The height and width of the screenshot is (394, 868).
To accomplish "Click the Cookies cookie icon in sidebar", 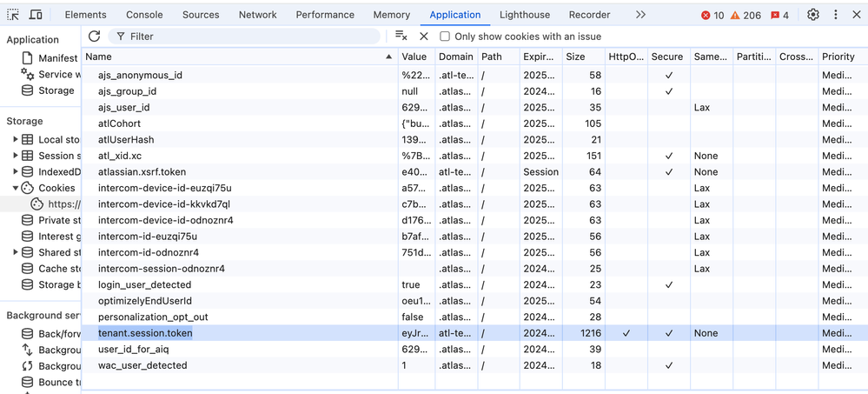I will (27, 188).
